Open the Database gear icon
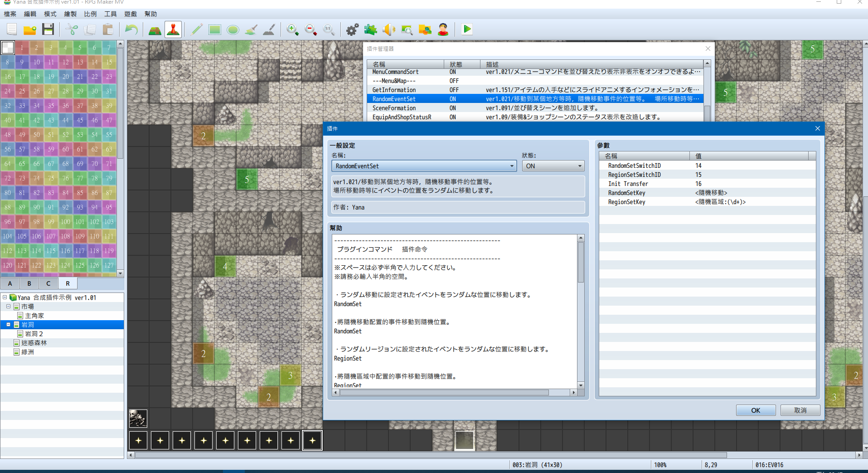 (x=352, y=29)
